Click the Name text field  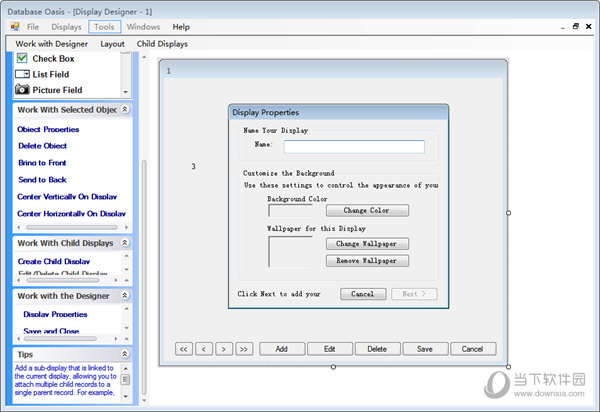[354, 147]
